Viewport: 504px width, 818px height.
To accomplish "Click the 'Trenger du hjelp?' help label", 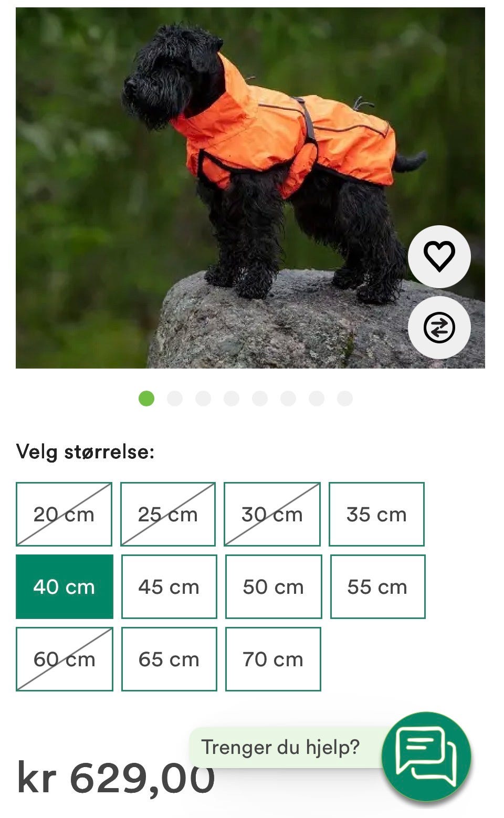I will [281, 747].
